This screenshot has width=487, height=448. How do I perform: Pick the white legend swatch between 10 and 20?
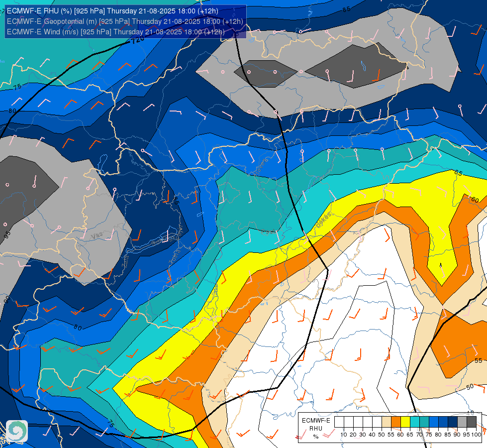[x=349, y=422]
